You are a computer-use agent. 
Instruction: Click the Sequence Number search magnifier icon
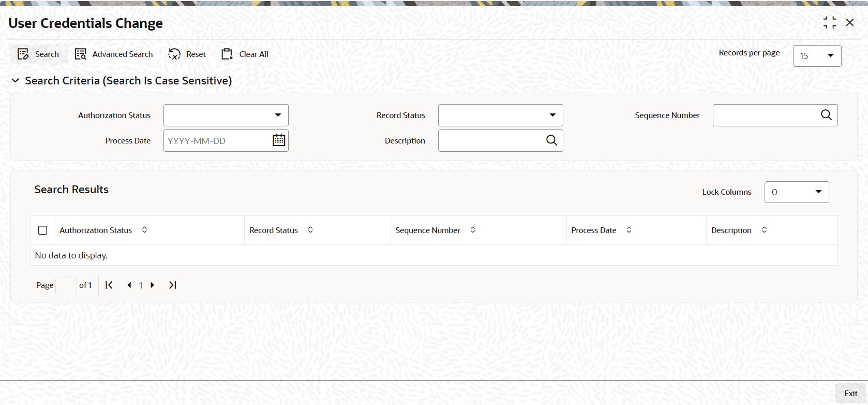point(826,115)
